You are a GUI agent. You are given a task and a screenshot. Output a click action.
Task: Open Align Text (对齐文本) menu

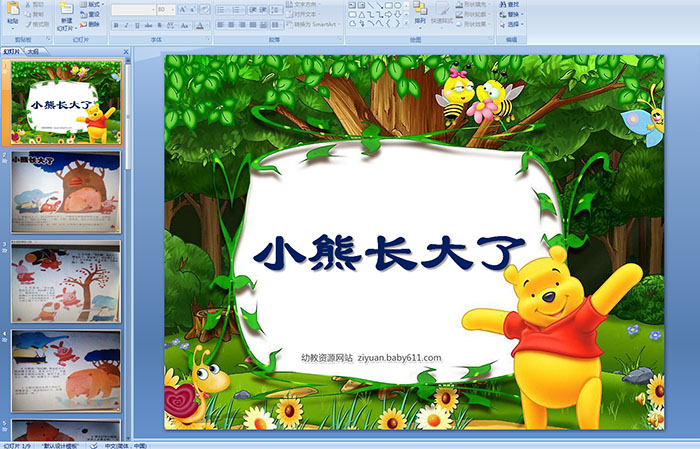pyautogui.click(x=303, y=14)
